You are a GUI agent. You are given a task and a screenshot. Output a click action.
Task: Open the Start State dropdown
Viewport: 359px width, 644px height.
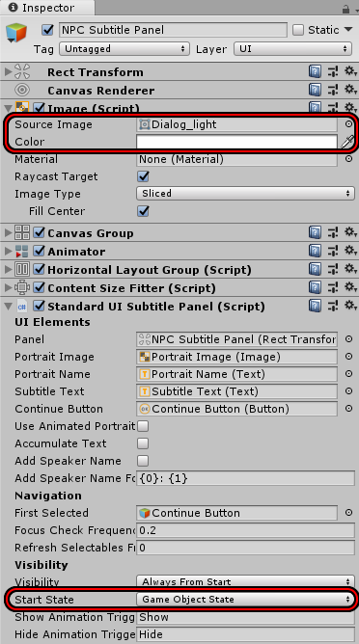pyautogui.click(x=245, y=600)
